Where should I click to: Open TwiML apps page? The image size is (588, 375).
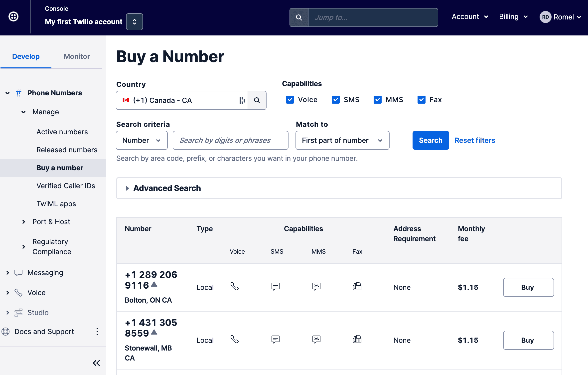coord(56,204)
